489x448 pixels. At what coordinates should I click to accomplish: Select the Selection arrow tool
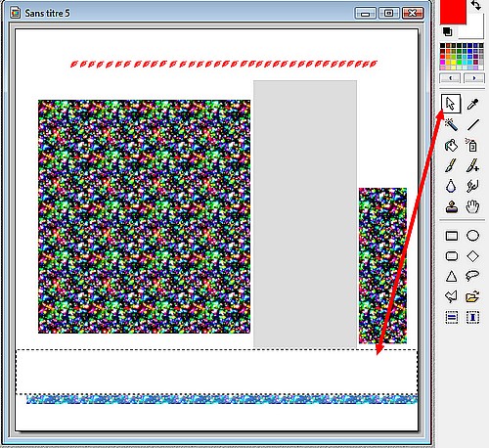pyautogui.click(x=451, y=104)
